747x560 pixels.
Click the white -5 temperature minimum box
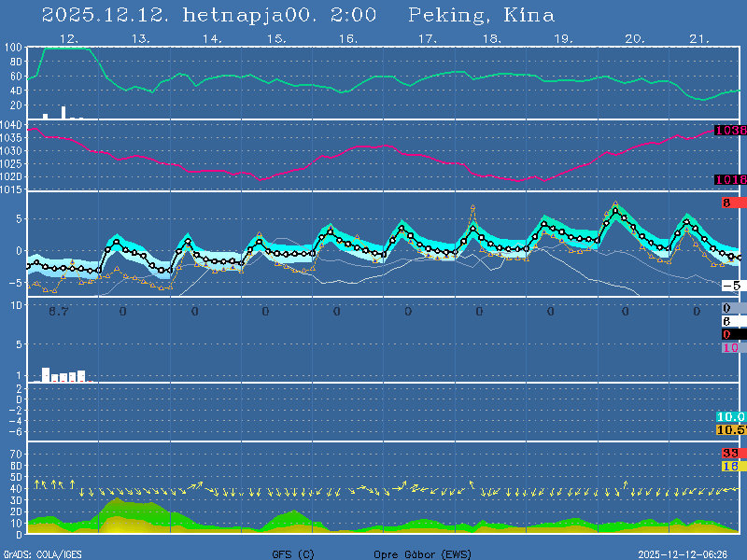tap(730, 286)
